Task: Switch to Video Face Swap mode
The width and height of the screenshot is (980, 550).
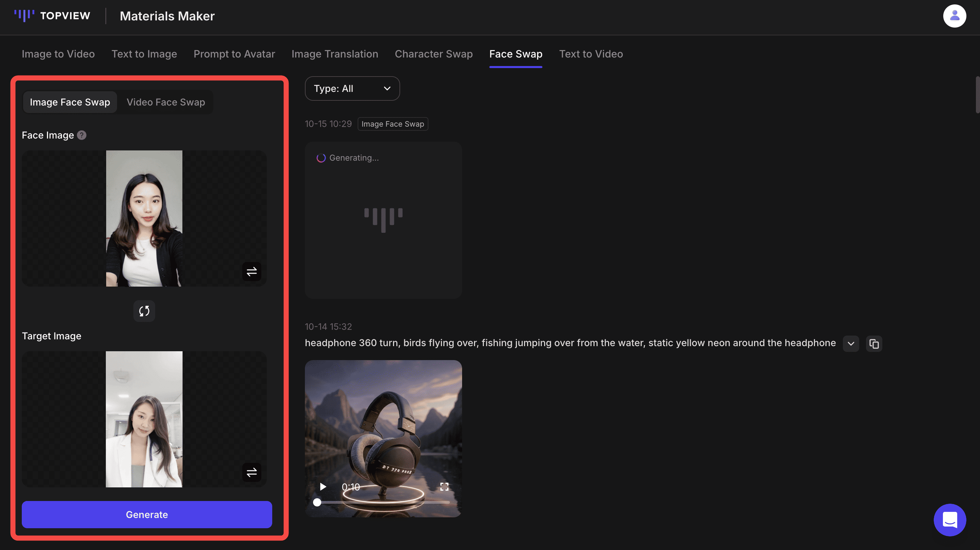Action: pyautogui.click(x=165, y=102)
